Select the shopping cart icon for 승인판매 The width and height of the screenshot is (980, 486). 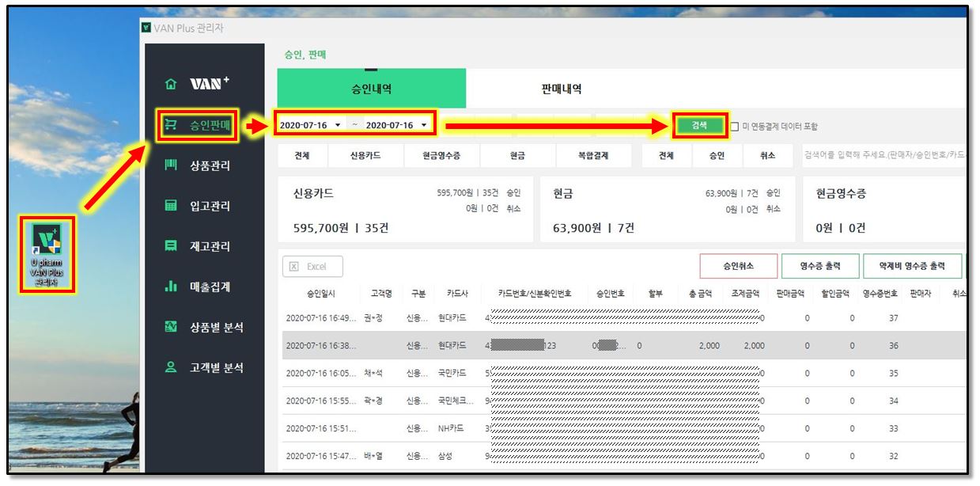[x=170, y=125]
